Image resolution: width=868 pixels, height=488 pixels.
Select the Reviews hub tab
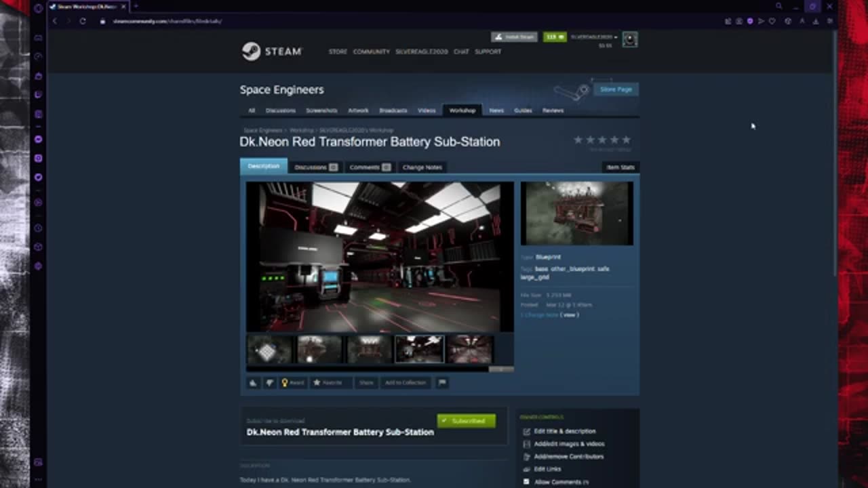pyautogui.click(x=553, y=110)
